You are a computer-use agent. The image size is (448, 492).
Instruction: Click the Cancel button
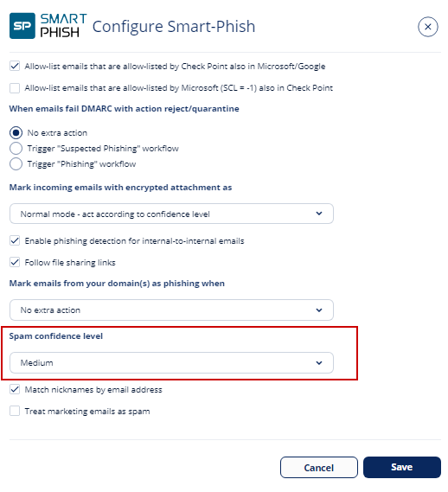319,468
